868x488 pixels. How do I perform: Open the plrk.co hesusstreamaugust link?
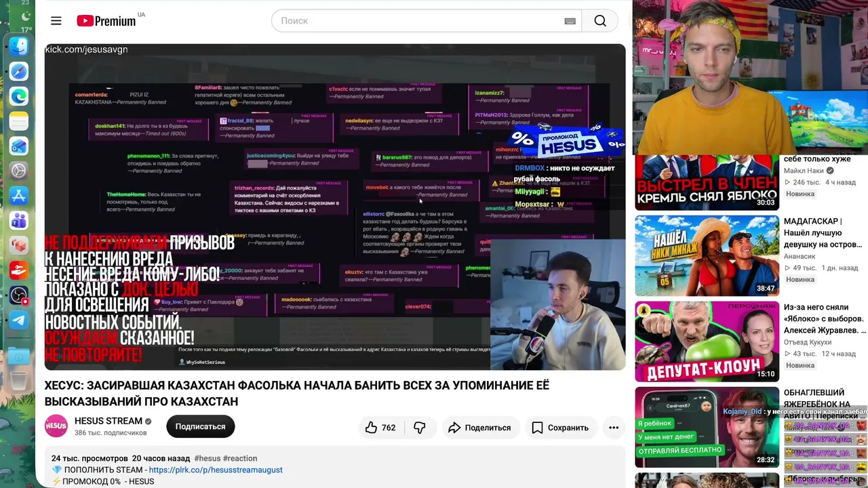click(216, 470)
